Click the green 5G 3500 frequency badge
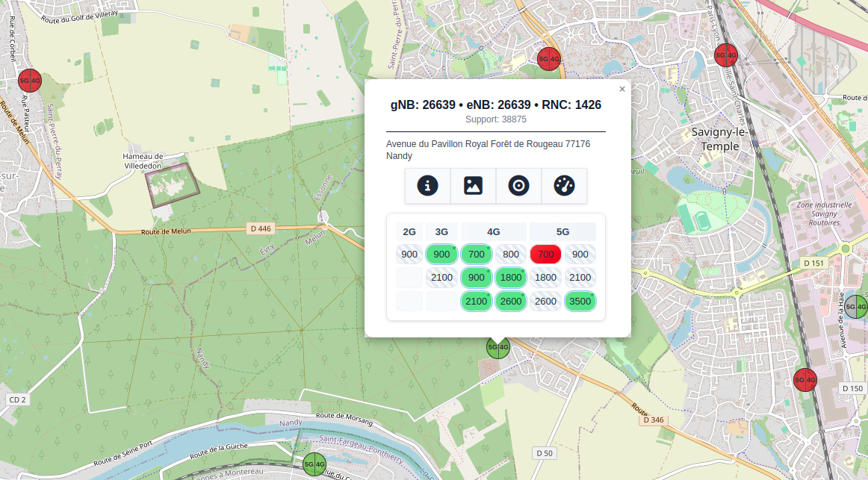The width and height of the screenshot is (868, 480). (x=580, y=302)
